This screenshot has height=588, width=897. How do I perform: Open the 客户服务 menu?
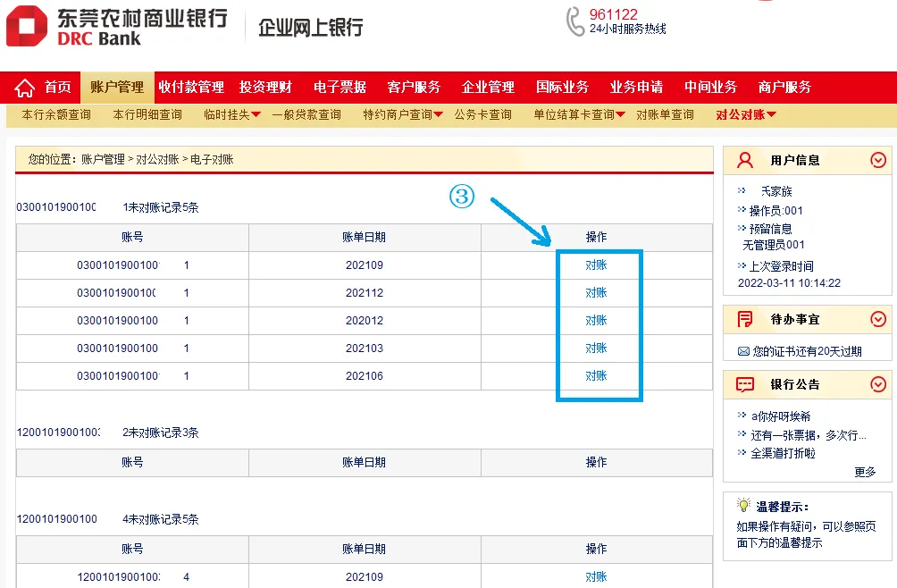pos(414,87)
